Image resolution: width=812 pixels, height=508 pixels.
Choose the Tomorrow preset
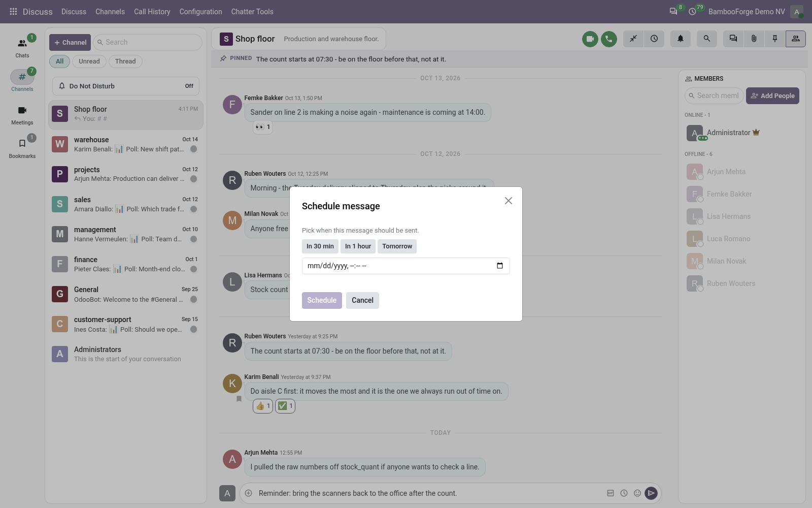coord(397,246)
